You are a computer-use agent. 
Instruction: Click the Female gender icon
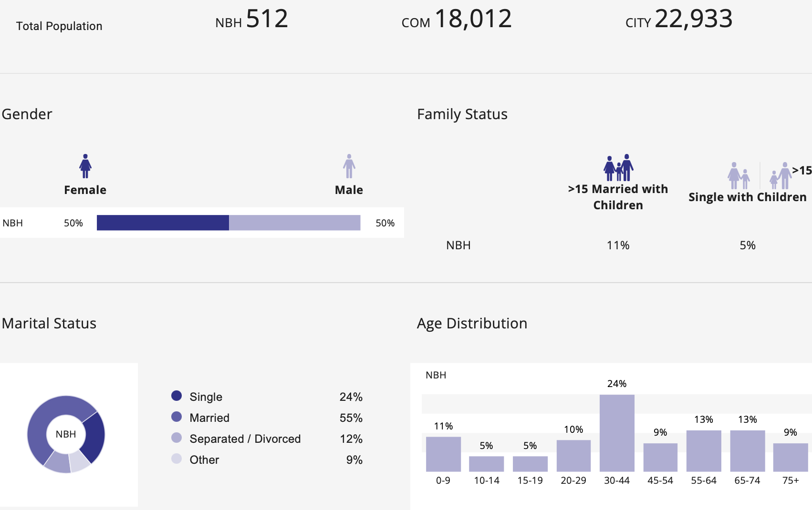(x=85, y=166)
